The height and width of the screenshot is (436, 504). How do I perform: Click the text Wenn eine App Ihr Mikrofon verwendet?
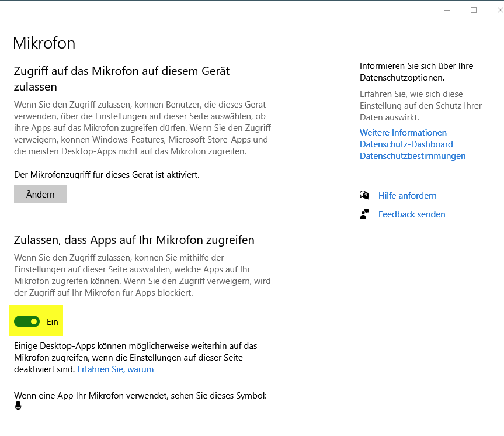(x=91, y=396)
